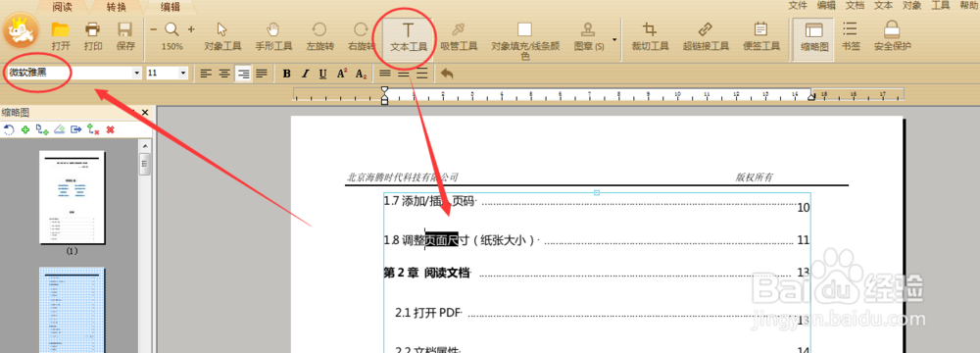Open the top-right 编辑 menu
980x353 pixels.
(x=826, y=6)
